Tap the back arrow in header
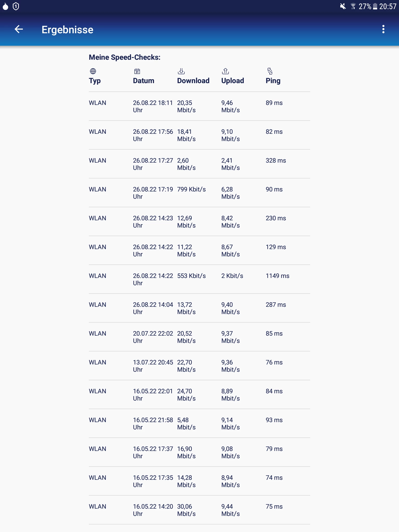This screenshot has width=399, height=532. pyautogui.click(x=19, y=29)
